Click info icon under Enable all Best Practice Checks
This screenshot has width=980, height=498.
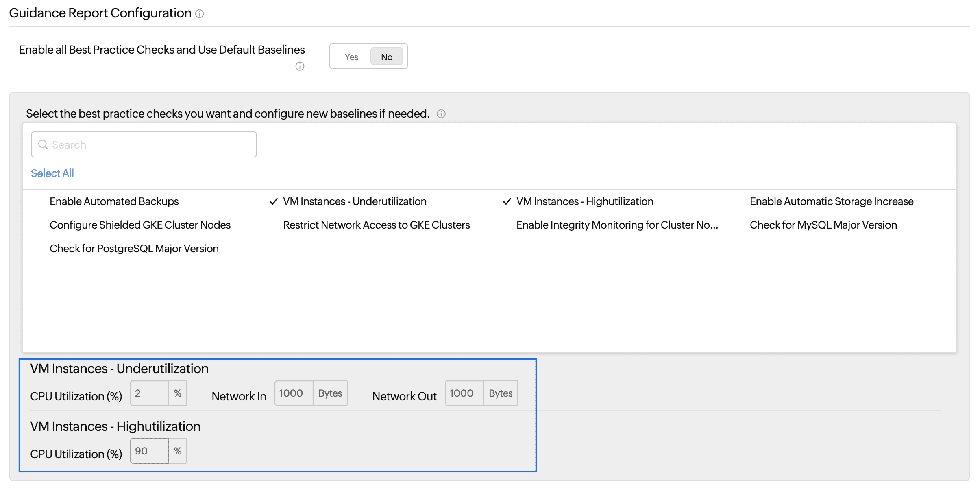click(300, 66)
